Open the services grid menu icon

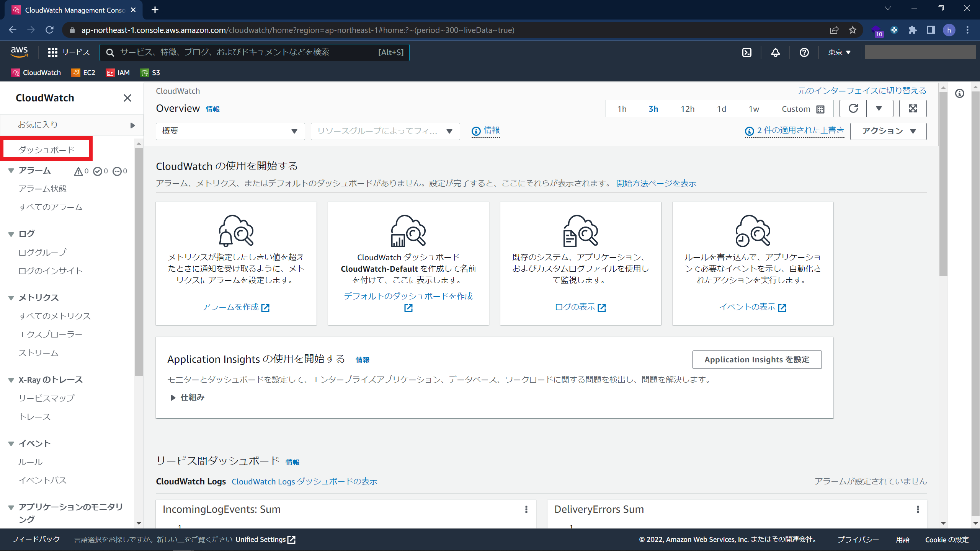[x=52, y=52]
